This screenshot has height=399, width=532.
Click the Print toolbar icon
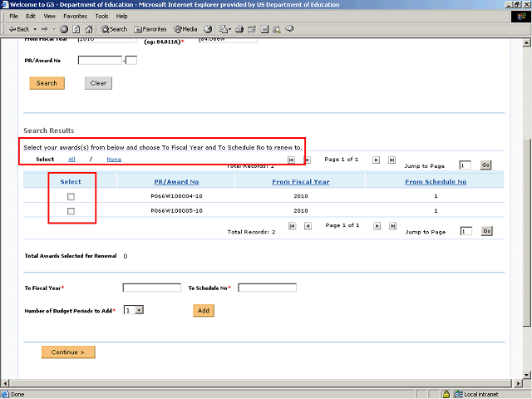(x=239, y=29)
